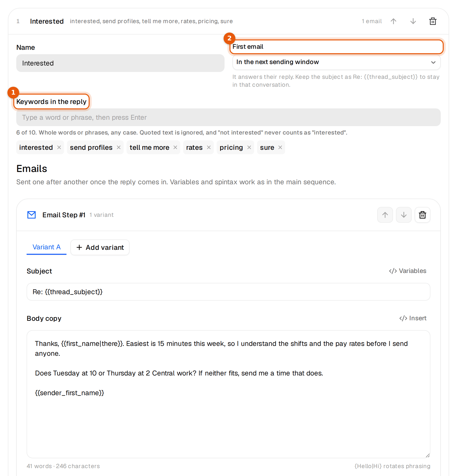Click the '{Hello|Hi} rotates phrasing' hint

coord(392,466)
